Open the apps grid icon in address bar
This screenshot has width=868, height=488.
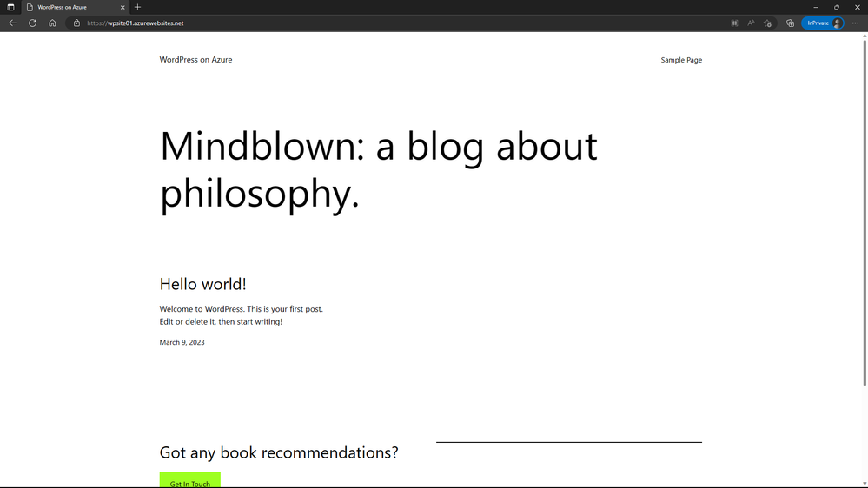734,23
